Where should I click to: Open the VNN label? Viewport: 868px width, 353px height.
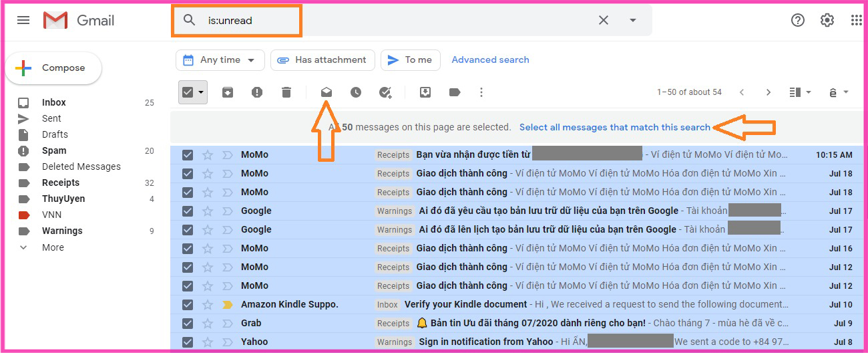pyautogui.click(x=52, y=215)
